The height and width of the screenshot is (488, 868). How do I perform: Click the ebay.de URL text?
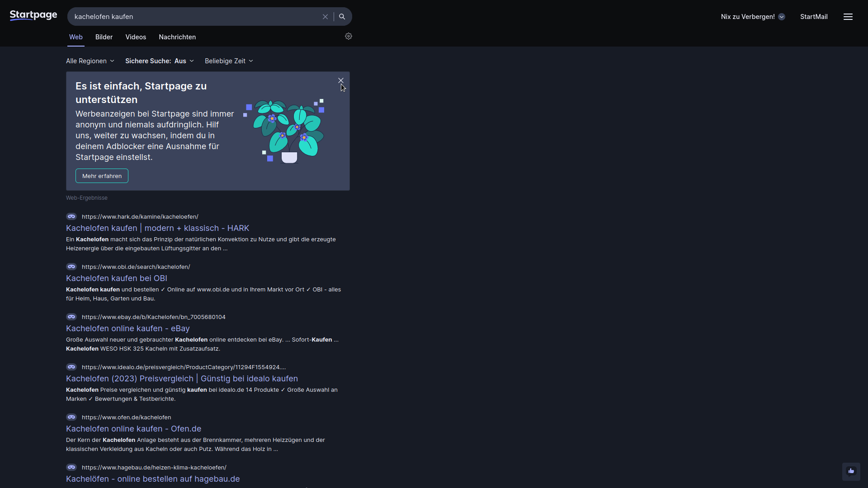(x=154, y=317)
